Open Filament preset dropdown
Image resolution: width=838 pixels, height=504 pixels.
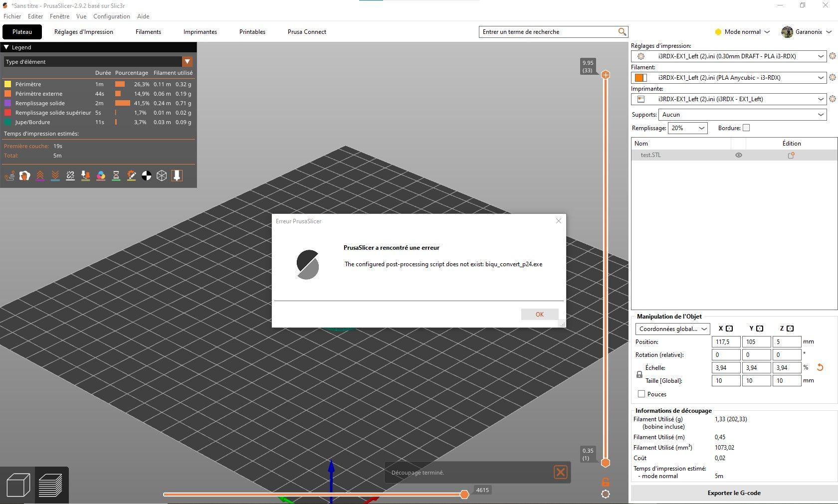coord(729,78)
